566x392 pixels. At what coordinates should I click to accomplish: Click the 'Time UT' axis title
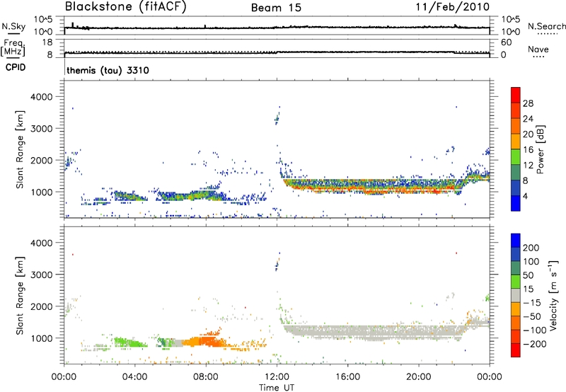coord(277,387)
